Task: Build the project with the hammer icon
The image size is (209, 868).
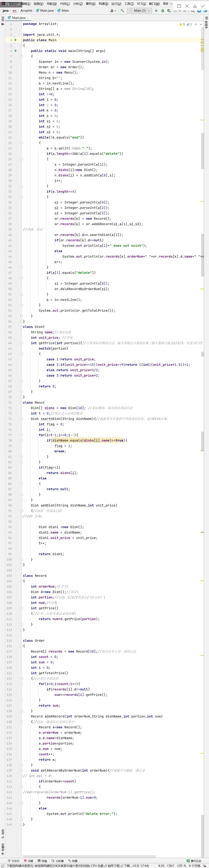Action: pos(122,11)
